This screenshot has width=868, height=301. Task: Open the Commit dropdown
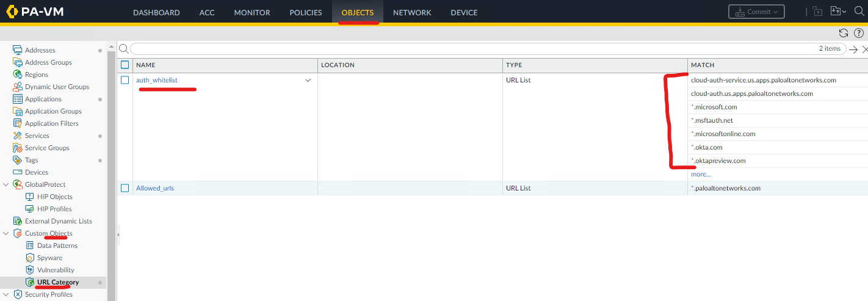pos(756,12)
